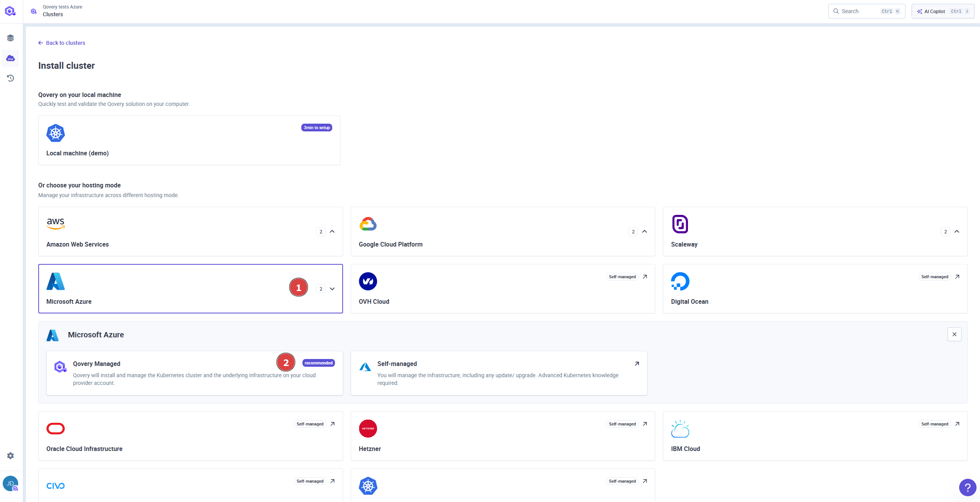The image size is (980, 502).
Task: Click the organization icon beside Qovery tests Azure
Action: click(34, 11)
